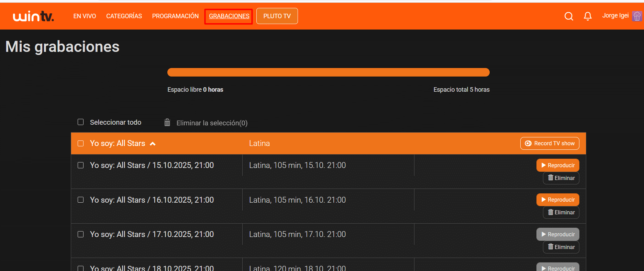Play the 15.10.2025 recording with Reproducir
This screenshot has height=271, width=644.
tap(557, 165)
